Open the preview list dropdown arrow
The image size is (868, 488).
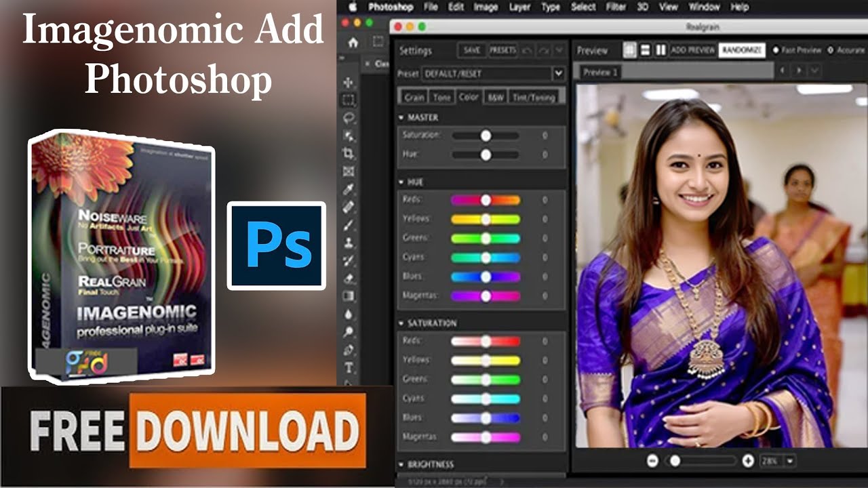814,70
